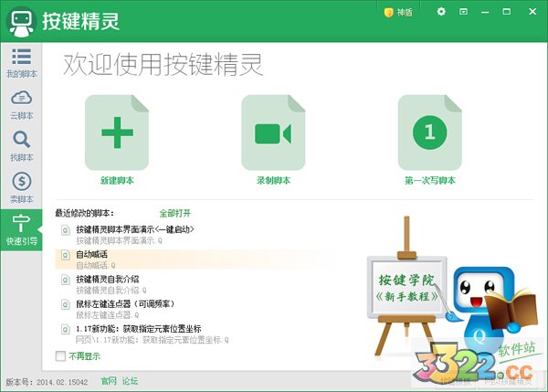Check the 不再显示 checkbox
This screenshot has width=548, height=392.
pos(60,356)
